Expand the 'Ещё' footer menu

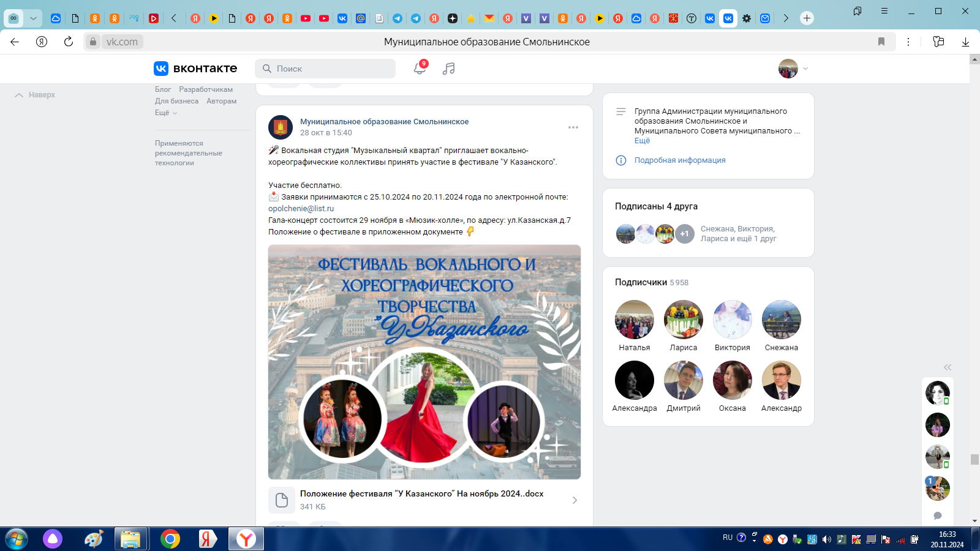click(165, 113)
